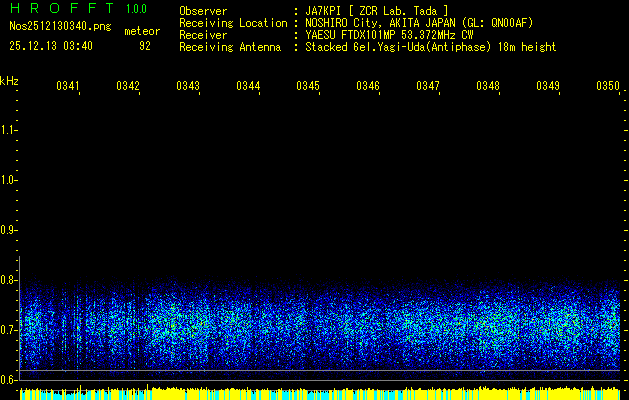
Task: Click the 0.7 frequency axis label
Action: click(x=9, y=329)
